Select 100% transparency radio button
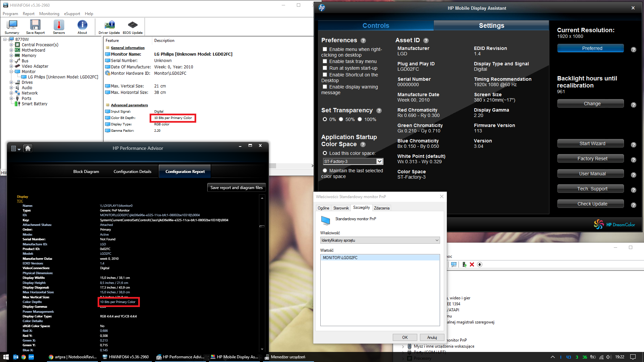 [x=360, y=119]
